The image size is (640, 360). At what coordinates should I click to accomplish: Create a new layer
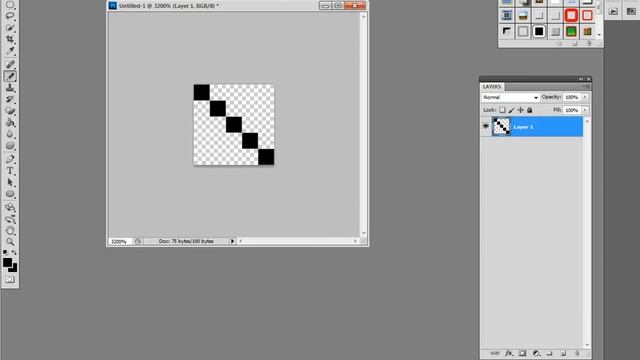pos(563,353)
